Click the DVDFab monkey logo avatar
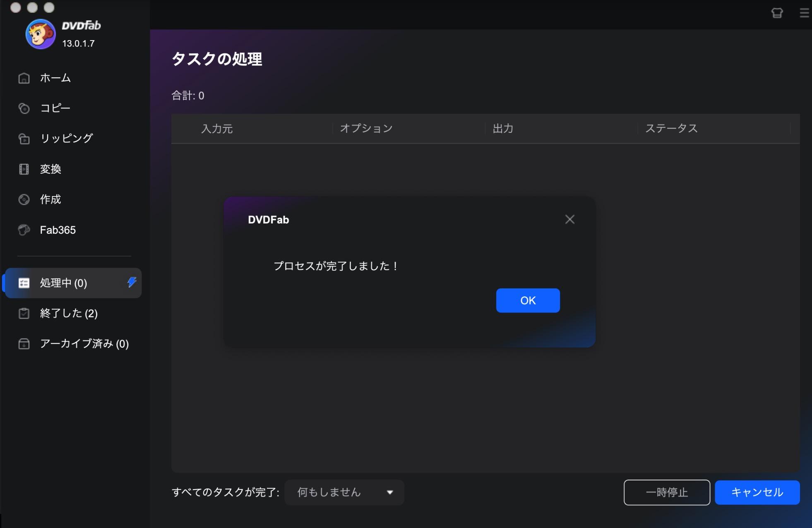 (40, 34)
